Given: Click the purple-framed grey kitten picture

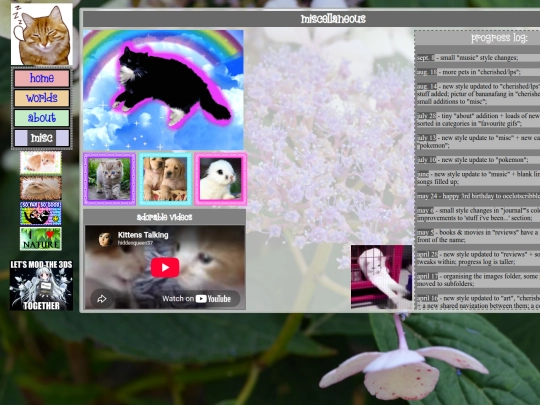Looking at the screenshot, I should 110,179.
